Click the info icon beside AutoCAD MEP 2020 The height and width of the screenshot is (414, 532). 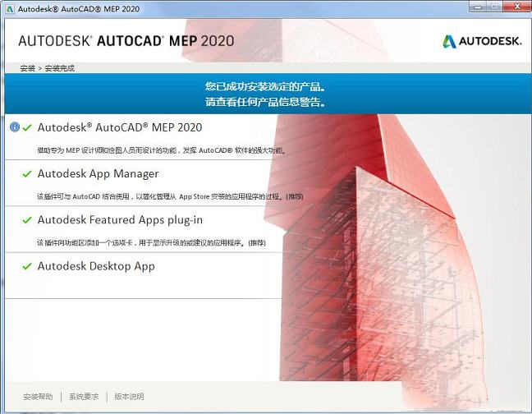tap(14, 128)
